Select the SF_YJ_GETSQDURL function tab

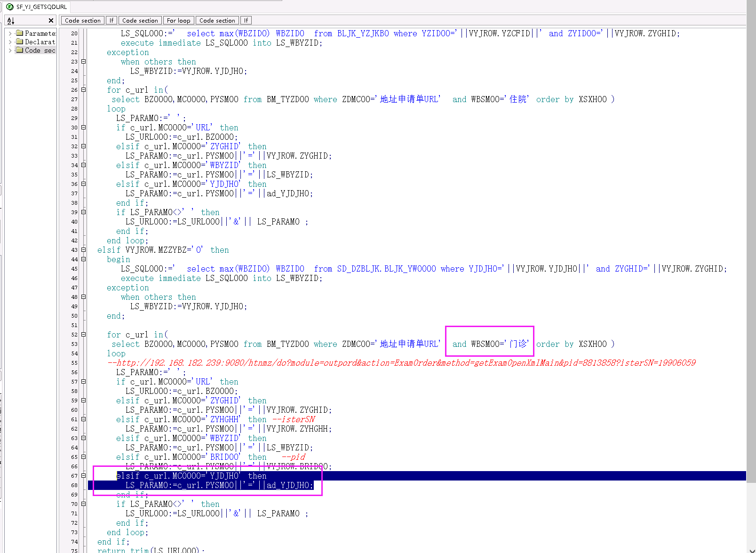pos(37,7)
